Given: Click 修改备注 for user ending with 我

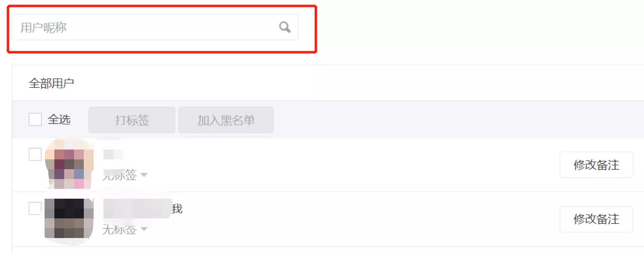Looking at the screenshot, I should (x=596, y=219).
